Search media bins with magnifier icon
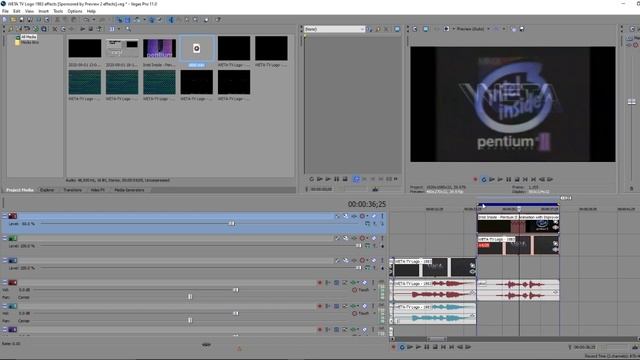 [128, 29]
